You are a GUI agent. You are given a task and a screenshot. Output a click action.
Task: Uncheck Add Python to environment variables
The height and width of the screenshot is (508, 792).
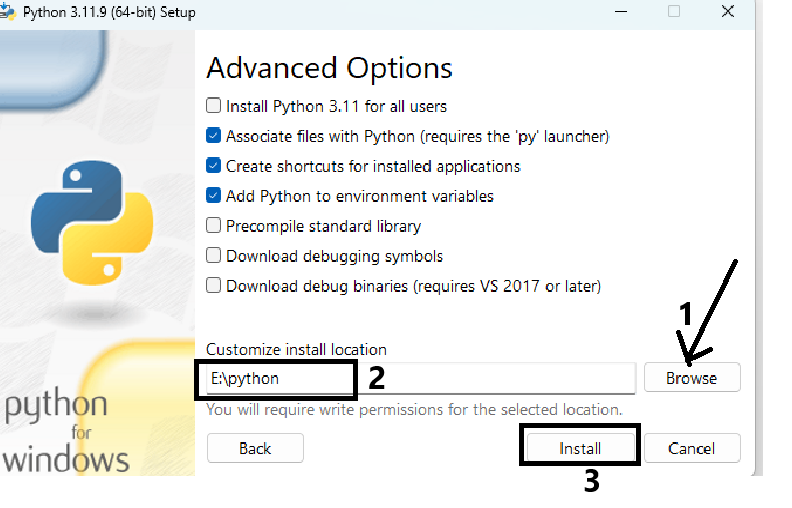click(213, 196)
